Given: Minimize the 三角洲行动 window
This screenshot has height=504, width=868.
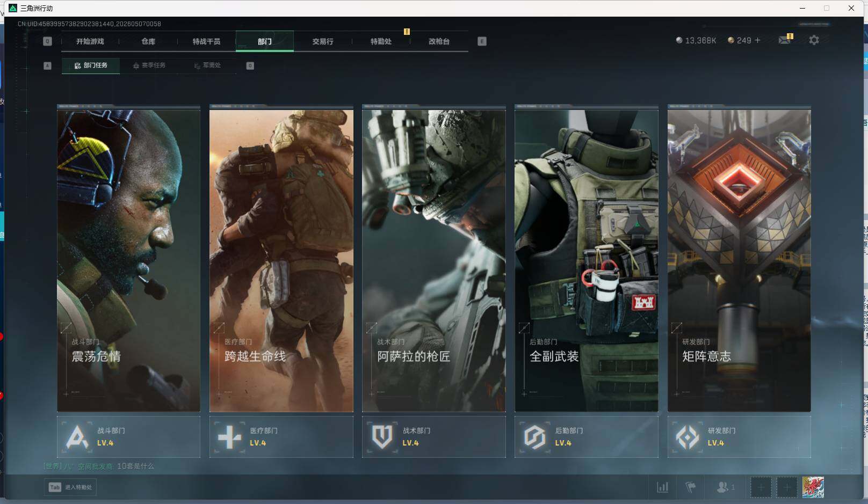Looking at the screenshot, I should pos(802,8).
